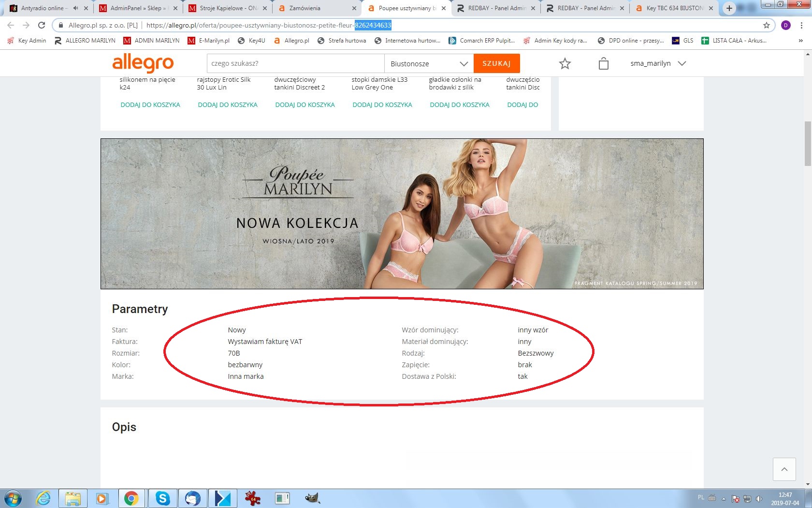Image resolution: width=812 pixels, height=508 pixels.
Task: Click the Allegro logo
Action: [143, 63]
